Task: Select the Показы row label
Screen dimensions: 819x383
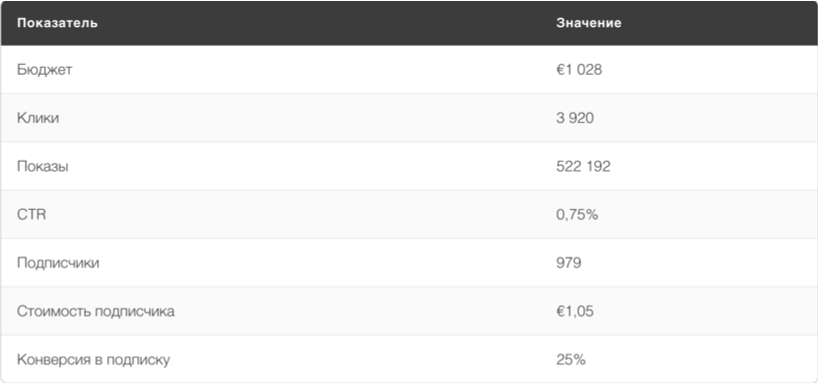Action: [42, 167]
